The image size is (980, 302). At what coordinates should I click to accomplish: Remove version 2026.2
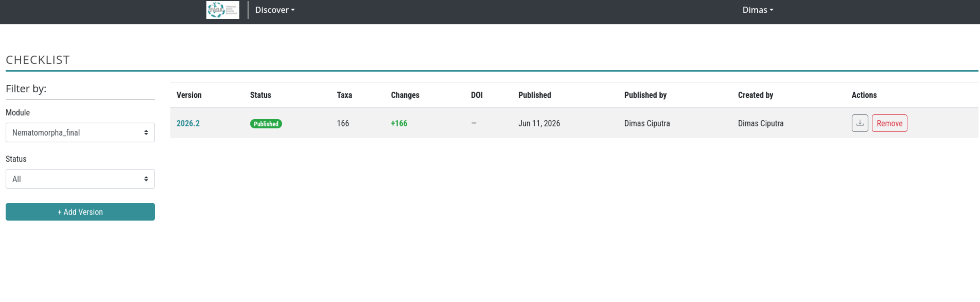coord(889,123)
